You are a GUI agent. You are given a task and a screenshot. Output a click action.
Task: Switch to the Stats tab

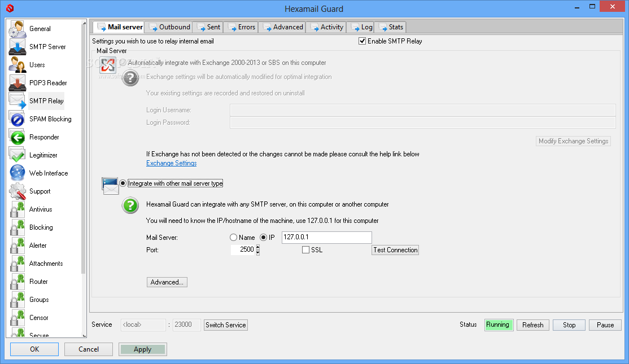(390, 27)
